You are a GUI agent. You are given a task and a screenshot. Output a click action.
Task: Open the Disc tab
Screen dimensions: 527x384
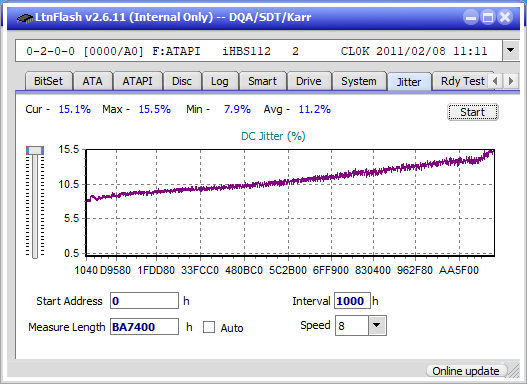tap(182, 81)
